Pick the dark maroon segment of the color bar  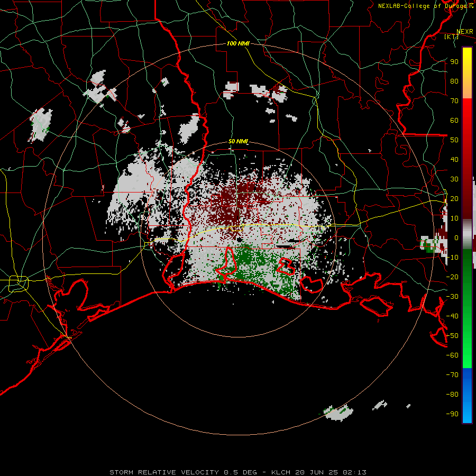point(467,197)
